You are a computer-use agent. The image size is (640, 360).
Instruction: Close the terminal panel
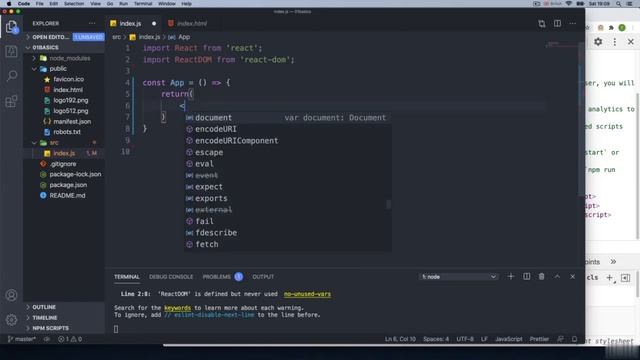click(573, 277)
